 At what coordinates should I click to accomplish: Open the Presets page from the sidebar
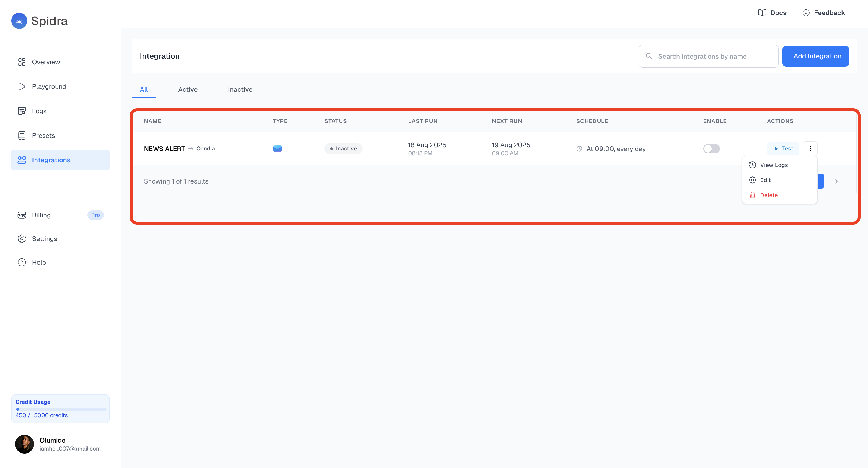pyautogui.click(x=43, y=135)
